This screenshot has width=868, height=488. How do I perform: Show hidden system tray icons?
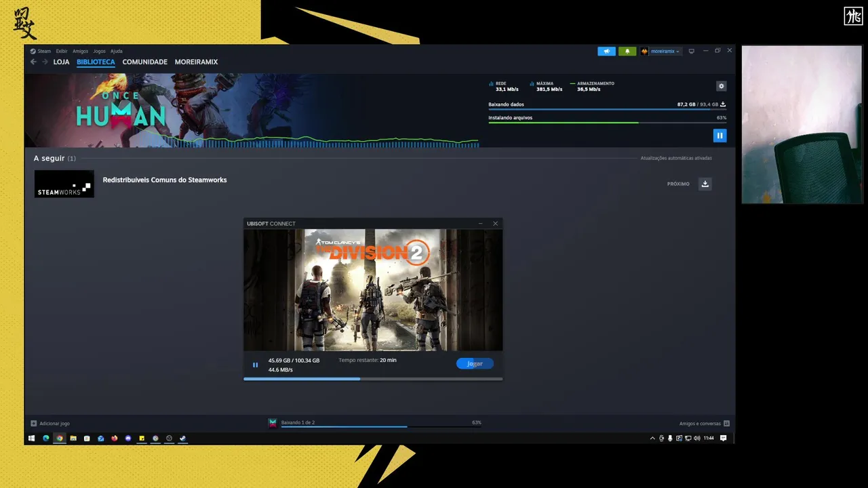coord(652,439)
